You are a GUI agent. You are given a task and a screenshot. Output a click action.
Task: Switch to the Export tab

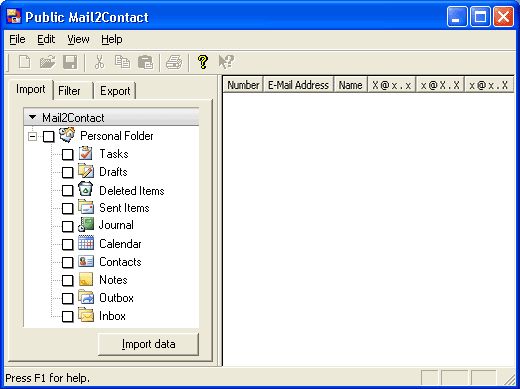(115, 91)
